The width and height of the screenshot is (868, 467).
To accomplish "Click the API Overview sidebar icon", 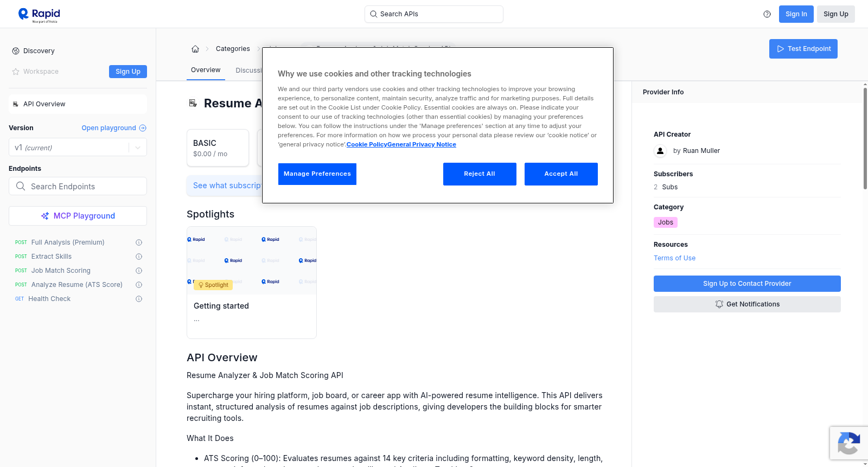I will click(x=16, y=104).
